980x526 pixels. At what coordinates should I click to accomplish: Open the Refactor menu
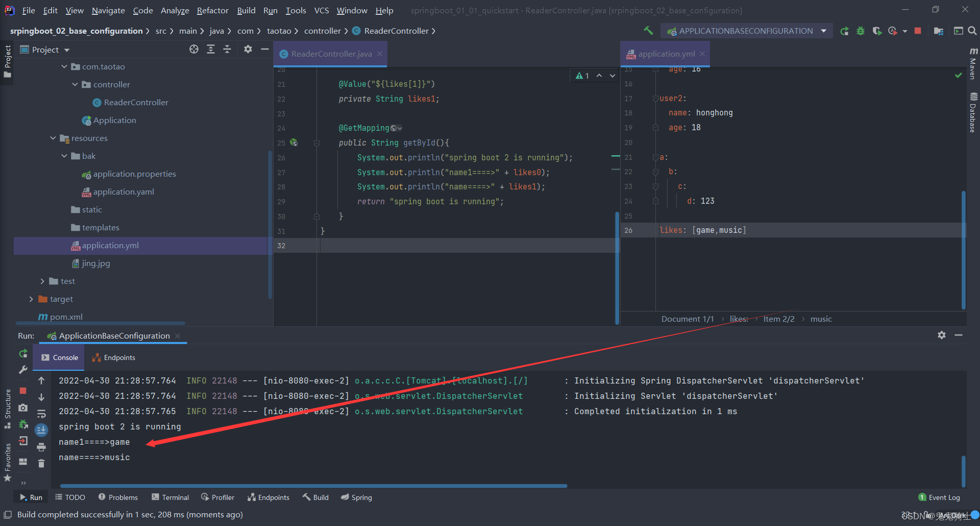click(212, 10)
